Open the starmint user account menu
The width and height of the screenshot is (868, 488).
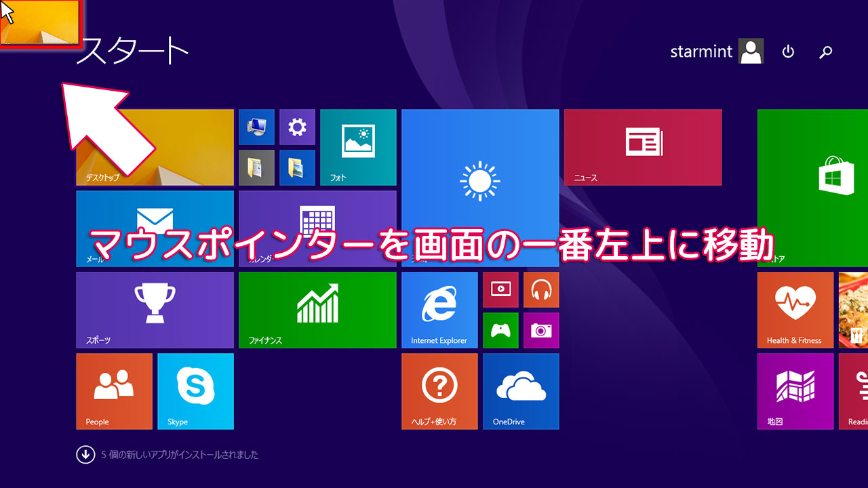point(717,52)
